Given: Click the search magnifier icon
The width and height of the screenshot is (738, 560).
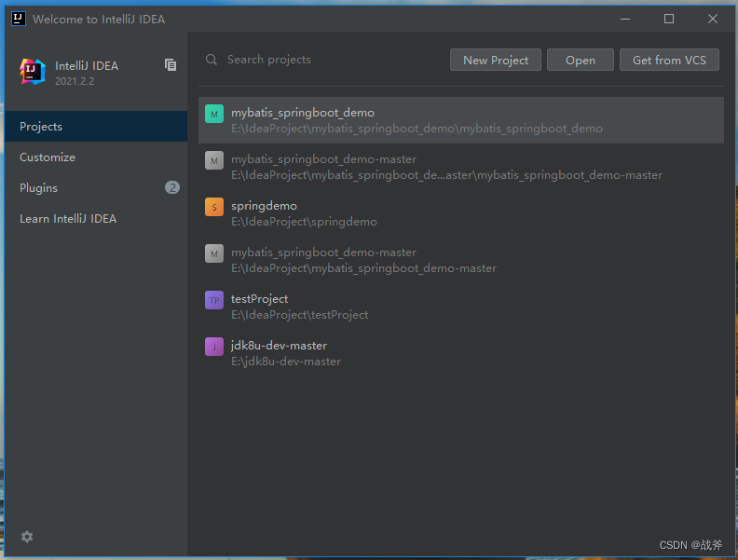Looking at the screenshot, I should pyautogui.click(x=212, y=60).
